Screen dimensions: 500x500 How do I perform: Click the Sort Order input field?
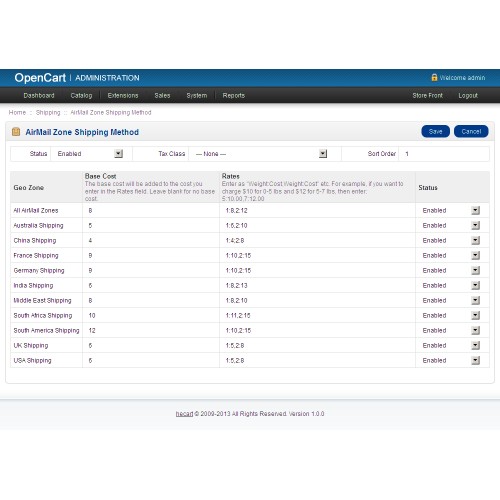click(444, 154)
